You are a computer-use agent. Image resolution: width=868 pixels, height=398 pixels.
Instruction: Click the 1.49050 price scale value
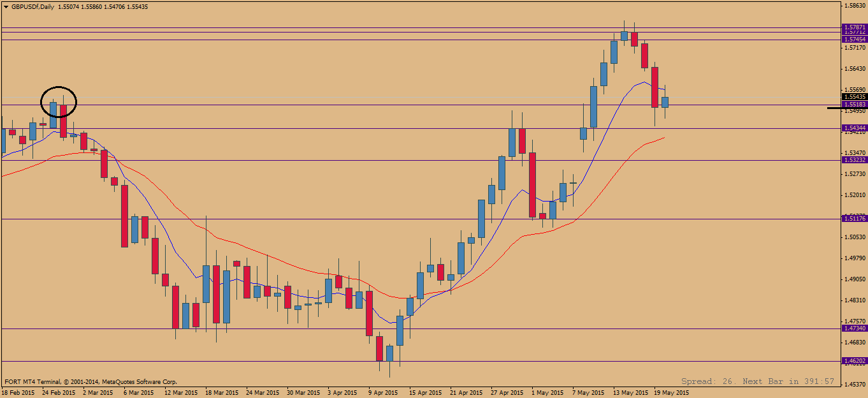[x=855, y=279]
